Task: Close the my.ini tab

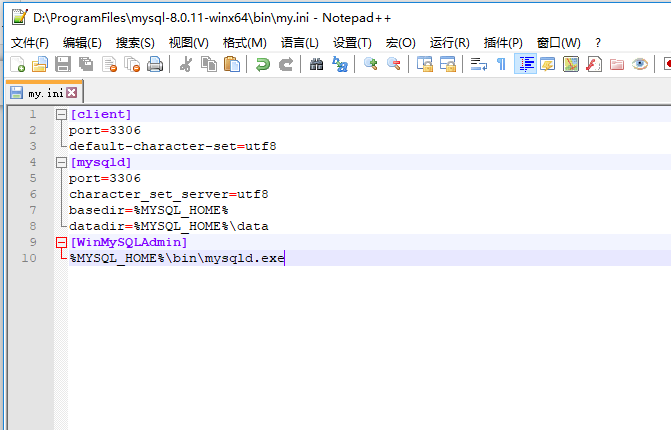Action: point(72,92)
